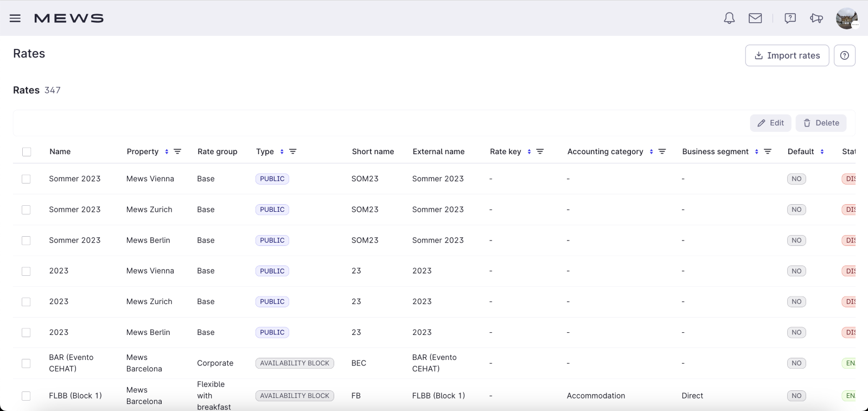This screenshot has height=411, width=868.
Task: Tick the FLBB (Block 1) row checkbox
Action: [x=26, y=396]
